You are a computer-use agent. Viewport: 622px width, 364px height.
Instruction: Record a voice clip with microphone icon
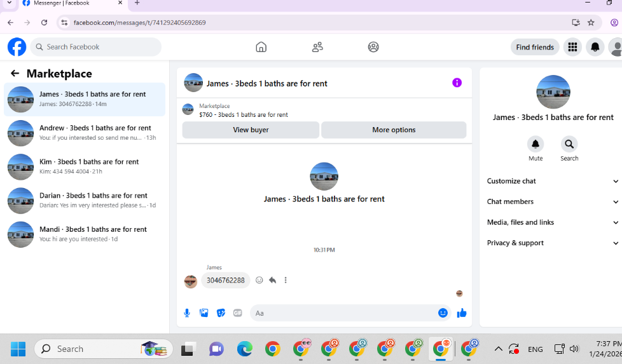(187, 313)
